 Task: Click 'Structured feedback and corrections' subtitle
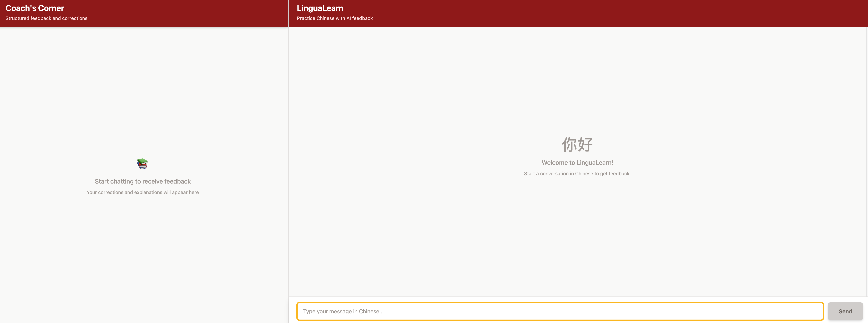click(x=47, y=18)
